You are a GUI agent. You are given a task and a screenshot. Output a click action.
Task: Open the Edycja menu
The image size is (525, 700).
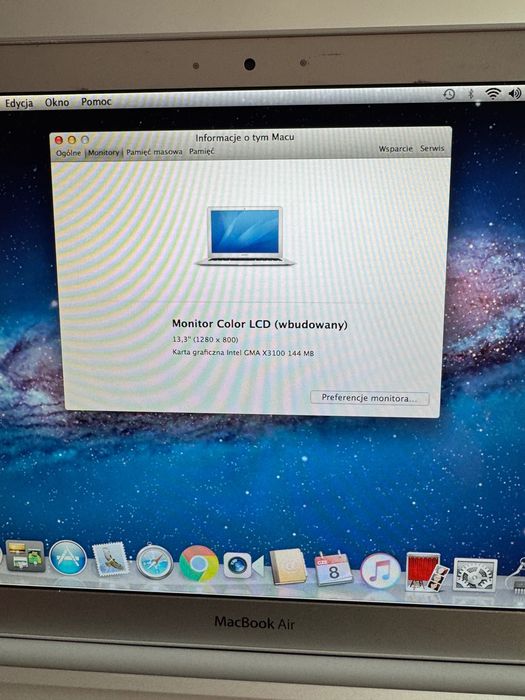(19, 103)
